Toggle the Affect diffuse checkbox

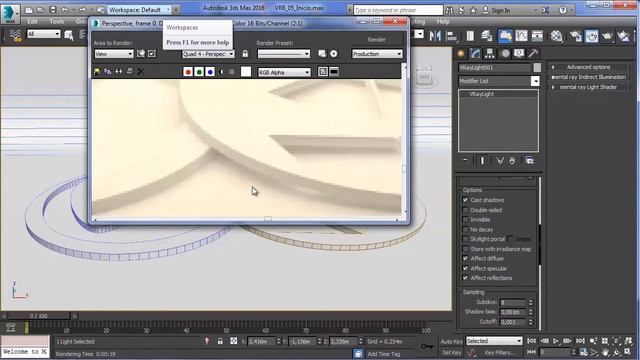coord(465,258)
